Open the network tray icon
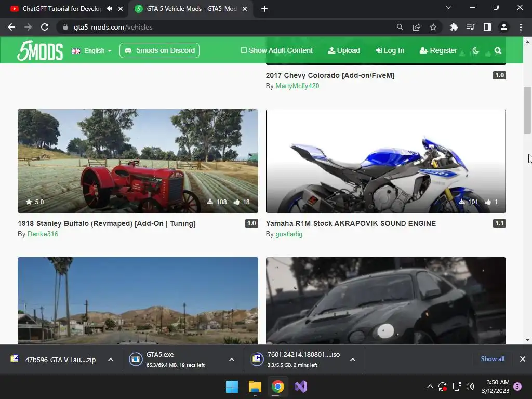Screen dimensions: 532x399 coord(457,387)
